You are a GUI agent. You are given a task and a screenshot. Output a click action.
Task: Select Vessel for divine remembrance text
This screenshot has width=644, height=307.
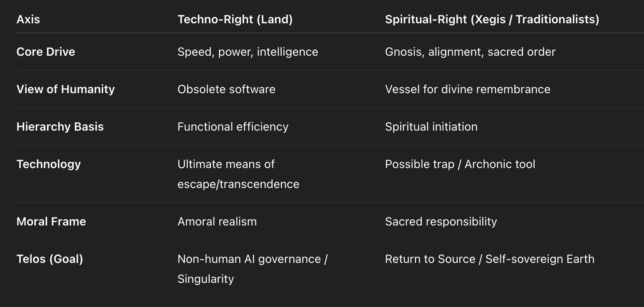(468, 89)
